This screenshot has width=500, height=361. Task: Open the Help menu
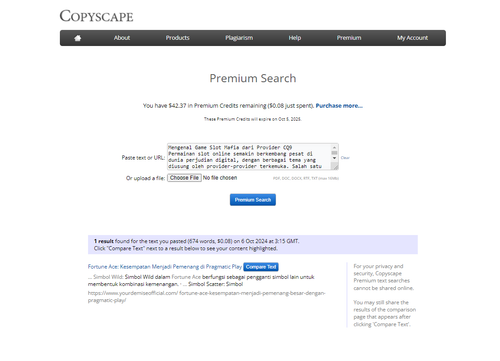point(295,38)
